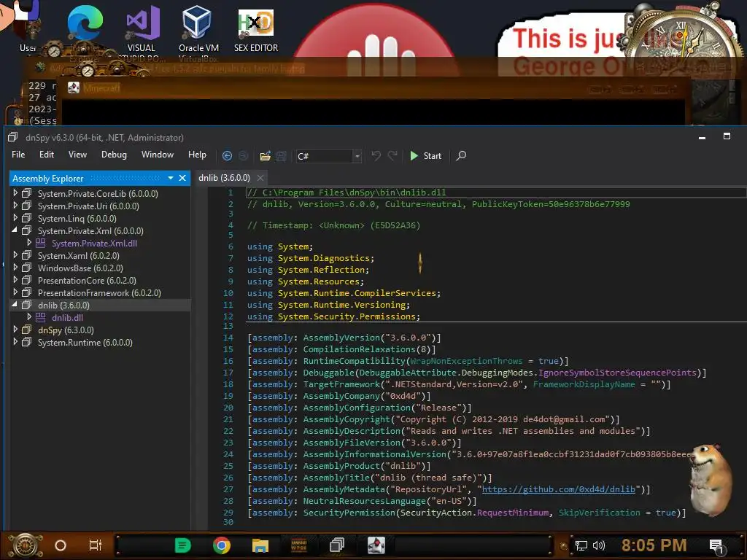Navigate backward with the toolbar arrow
Screen dimensions: 747x560
coord(228,156)
